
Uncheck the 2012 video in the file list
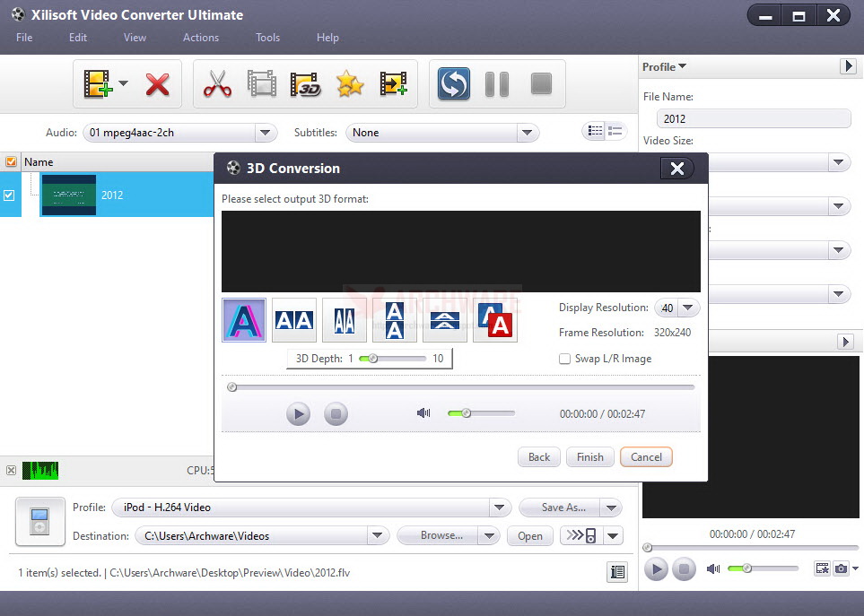[10, 195]
